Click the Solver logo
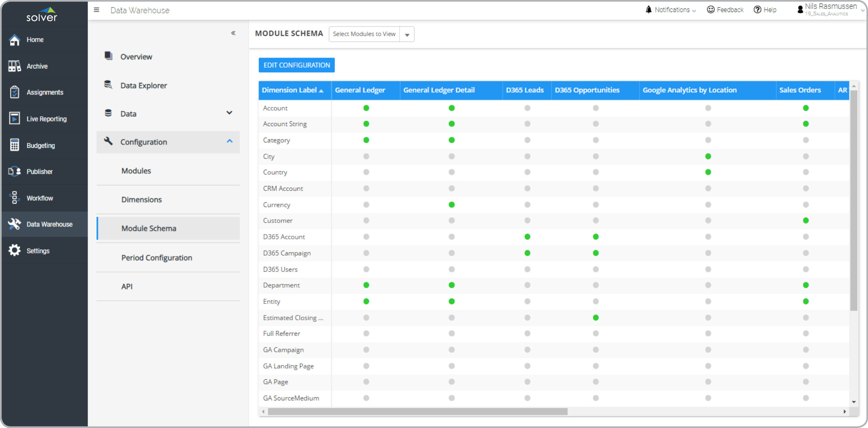This screenshot has width=868, height=428. (42, 14)
